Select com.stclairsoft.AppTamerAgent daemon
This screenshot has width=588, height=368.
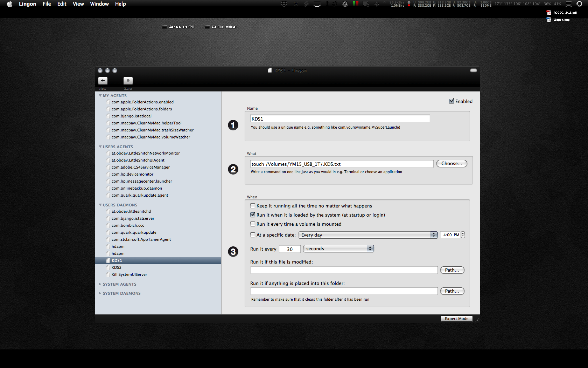(158, 239)
